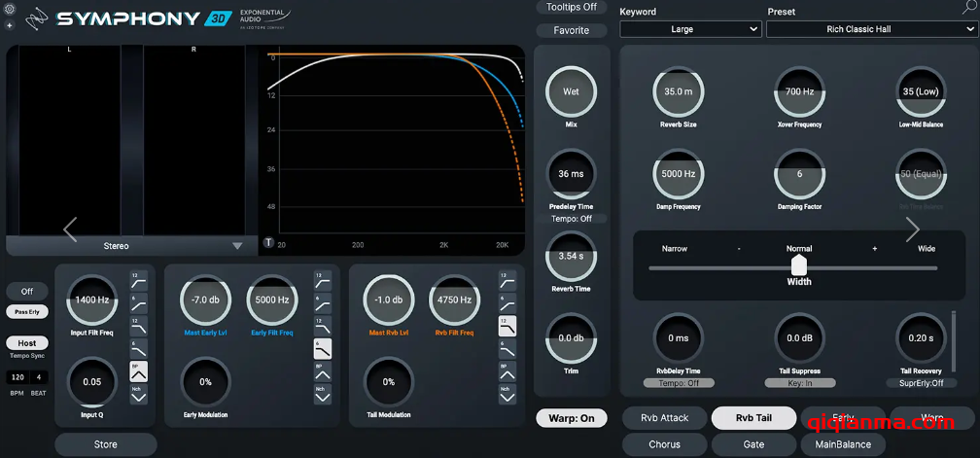Click the search magnifier icon
Image resolution: width=980 pixels, height=458 pixels.
[968, 8]
